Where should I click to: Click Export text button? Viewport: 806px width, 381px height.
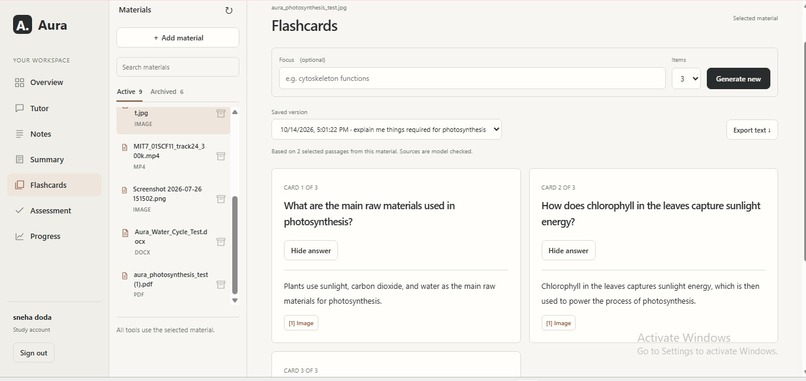point(752,130)
